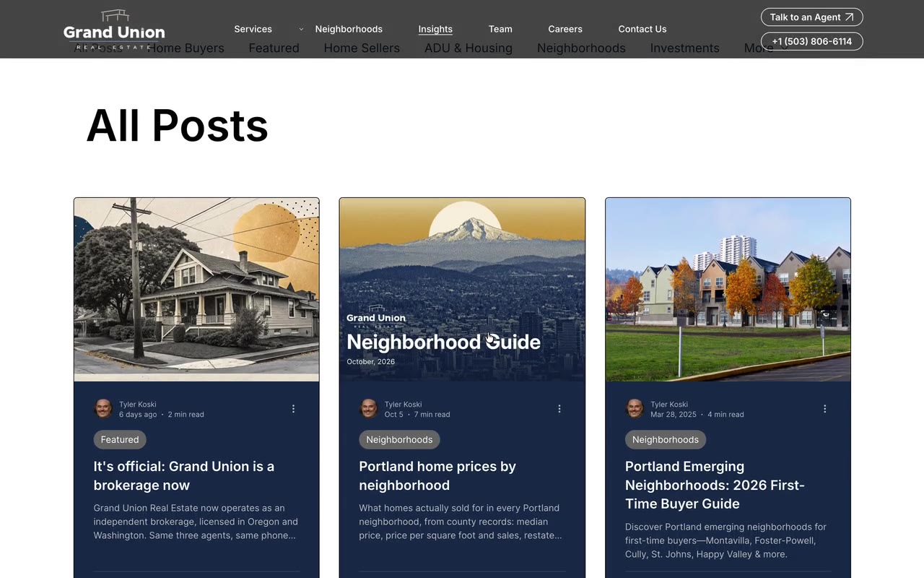Viewport: 924px width, 578px height.
Task: Go to the Insights nav item
Action: coord(435,29)
